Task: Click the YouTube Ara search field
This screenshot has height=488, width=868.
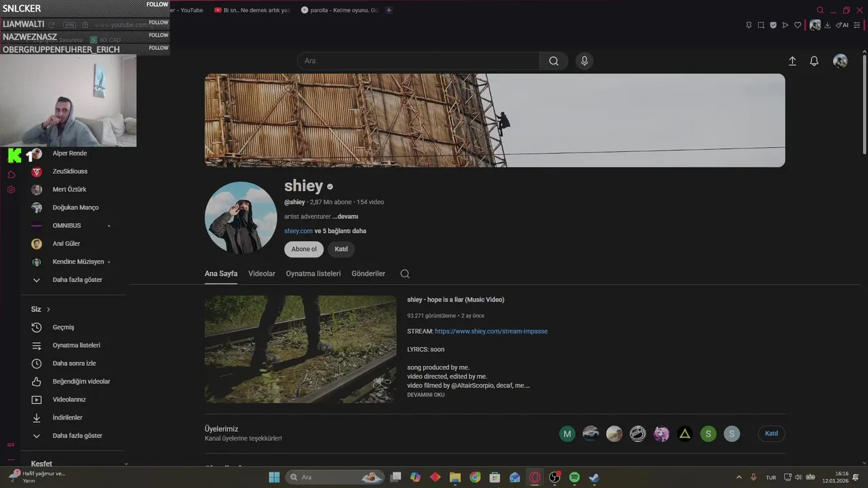Action: click(418, 61)
